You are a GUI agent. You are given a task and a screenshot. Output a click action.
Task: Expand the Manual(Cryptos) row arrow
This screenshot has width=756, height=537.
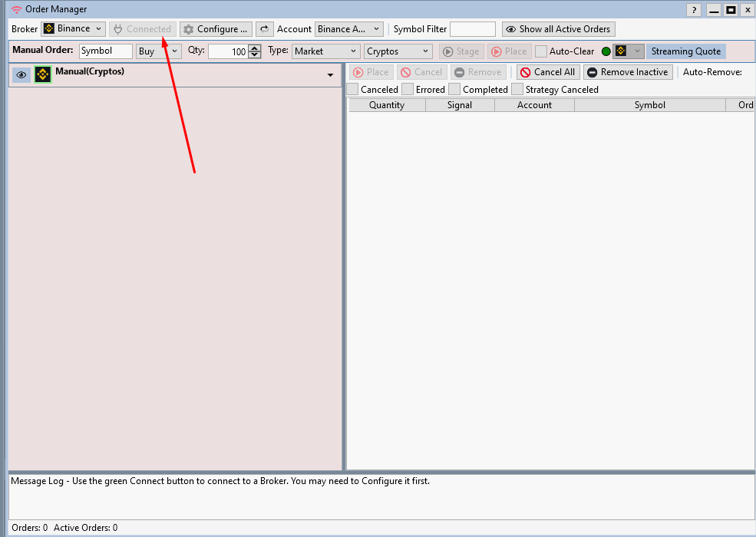(330, 75)
